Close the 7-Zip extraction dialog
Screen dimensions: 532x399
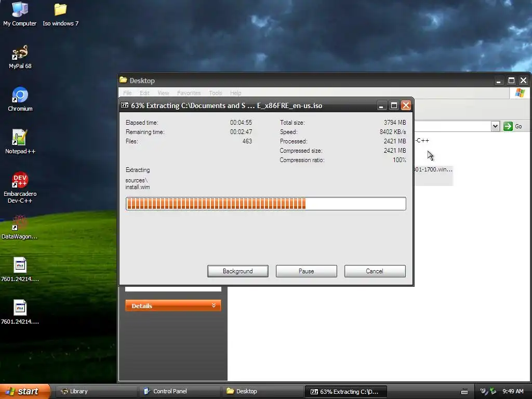point(406,105)
